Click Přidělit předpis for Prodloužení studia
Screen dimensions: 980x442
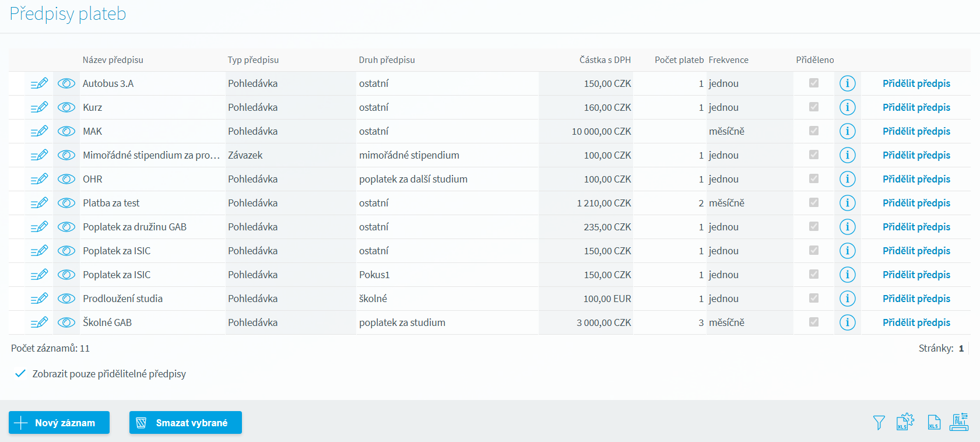tap(916, 299)
